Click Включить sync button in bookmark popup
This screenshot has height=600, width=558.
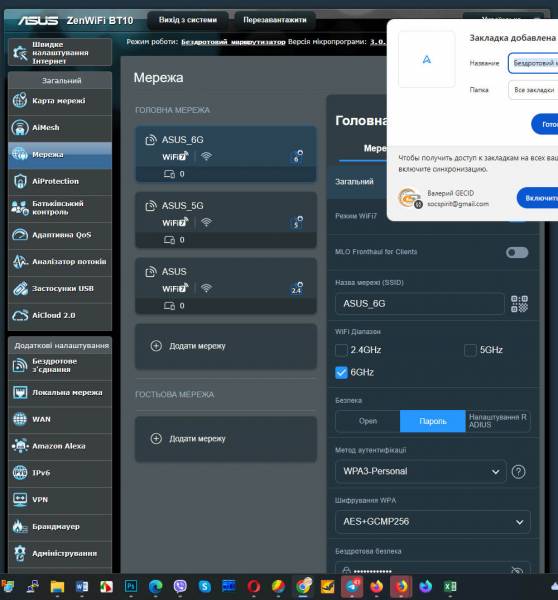click(x=538, y=198)
